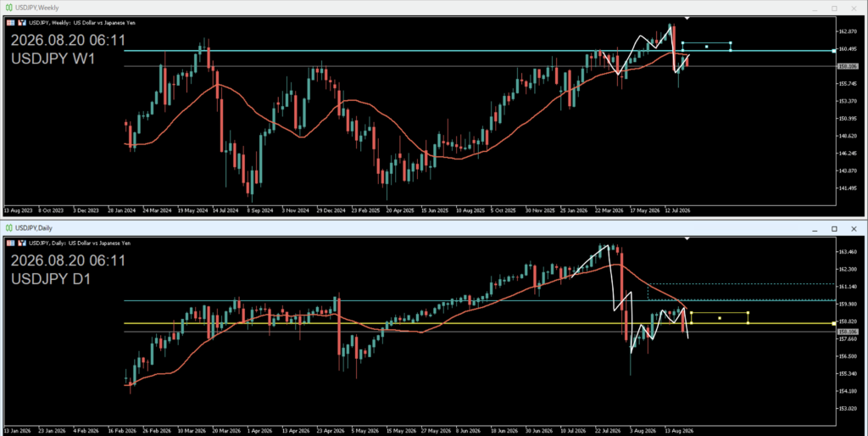Click chart shift triangle in Daily chart

click(687, 238)
